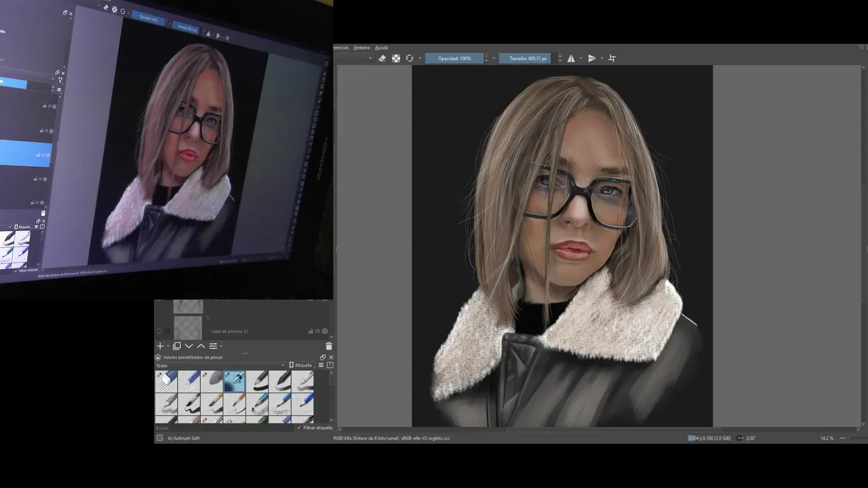The image size is (868, 488).
Task: Move layer down with chevron icon
Action: tap(189, 346)
